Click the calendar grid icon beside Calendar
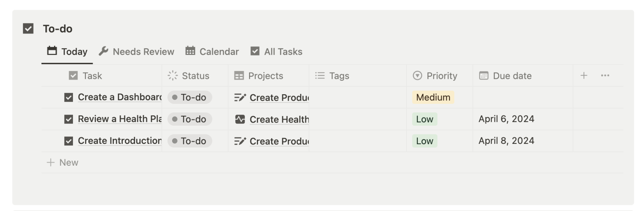Image resolution: width=644 pixels, height=211 pixels. pos(190,51)
